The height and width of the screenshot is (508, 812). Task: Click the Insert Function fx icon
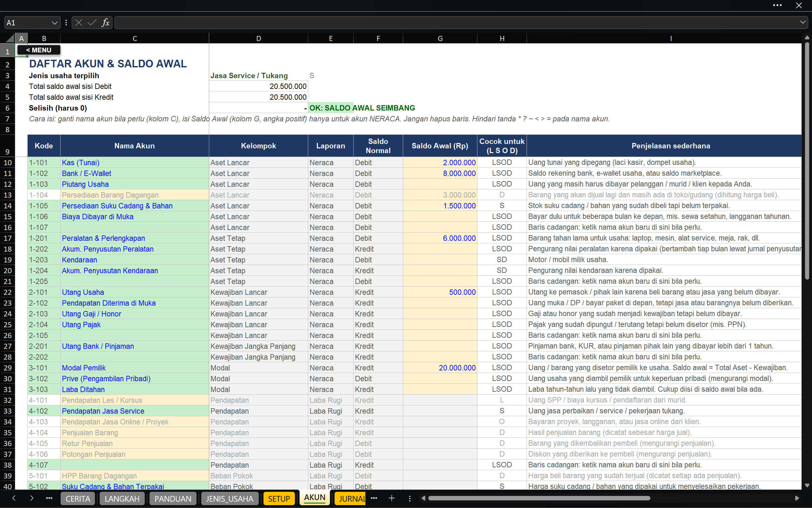[x=105, y=23]
